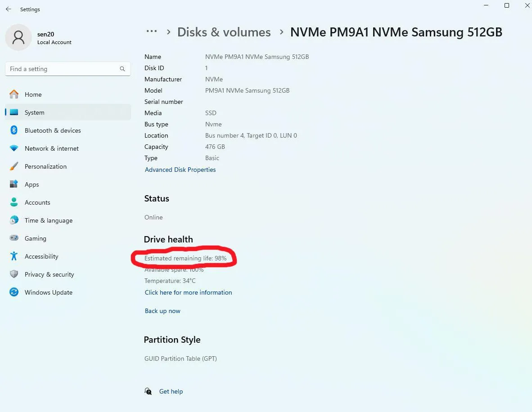Select the Type value Basic
Image resolution: width=532 pixels, height=412 pixels.
coord(212,158)
